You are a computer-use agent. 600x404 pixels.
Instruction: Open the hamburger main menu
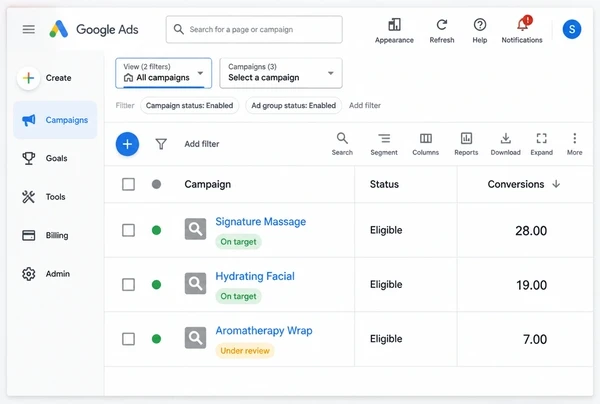click(x=29, y=29)
